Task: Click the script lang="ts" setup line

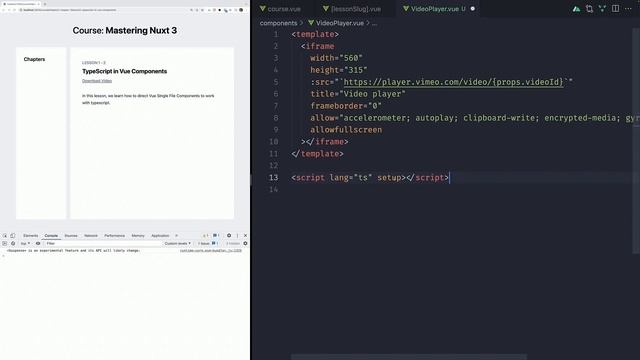Action: pyautogui.click(x=370, y=178)
